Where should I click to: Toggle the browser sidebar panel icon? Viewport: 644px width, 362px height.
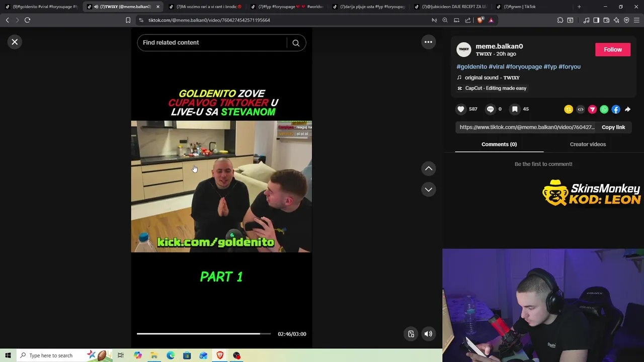596,20
